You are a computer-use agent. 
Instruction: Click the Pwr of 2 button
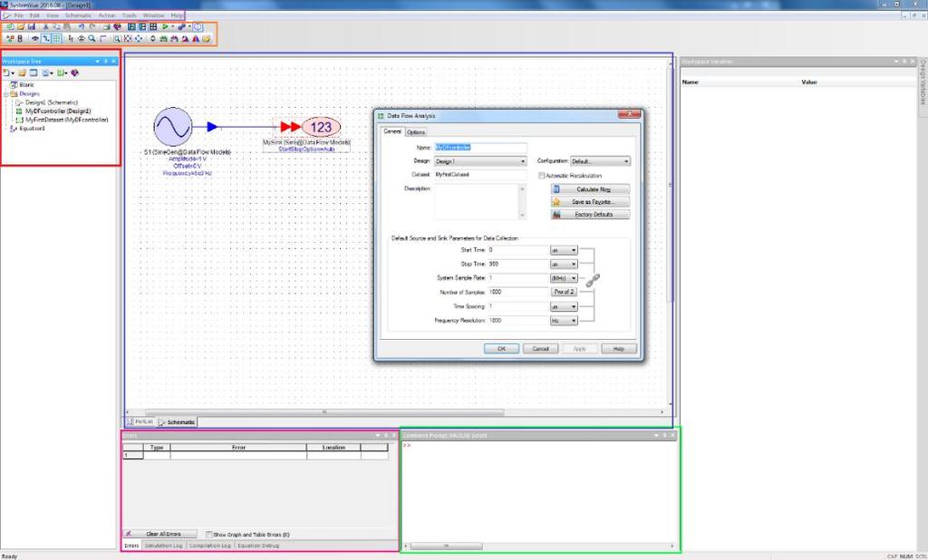(x=564, y=292)
